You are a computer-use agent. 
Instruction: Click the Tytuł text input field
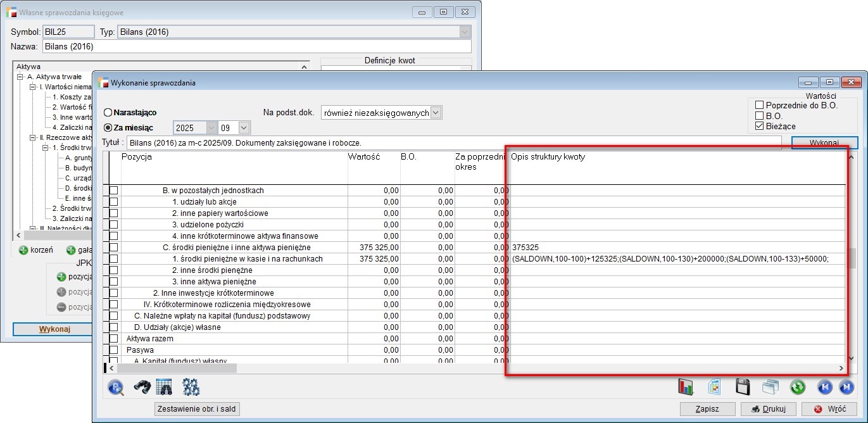click(x=453, y=143)
